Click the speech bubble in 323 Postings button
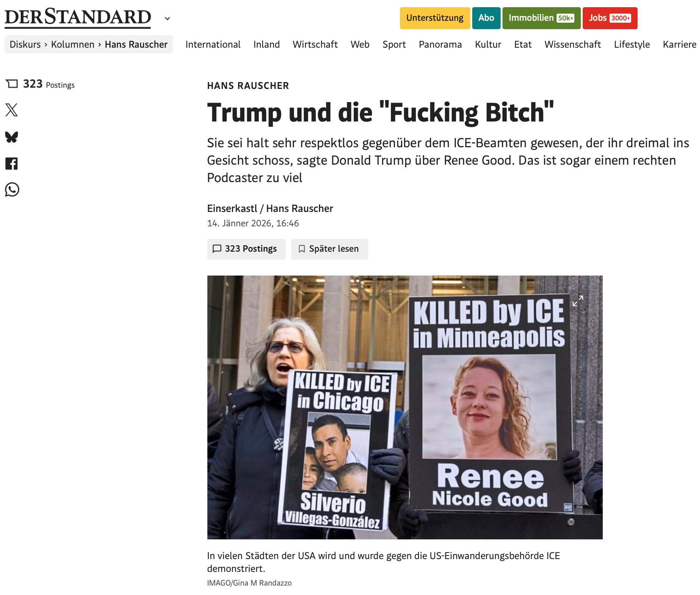Viewport: 700px width, 595px height. point(217,249)
